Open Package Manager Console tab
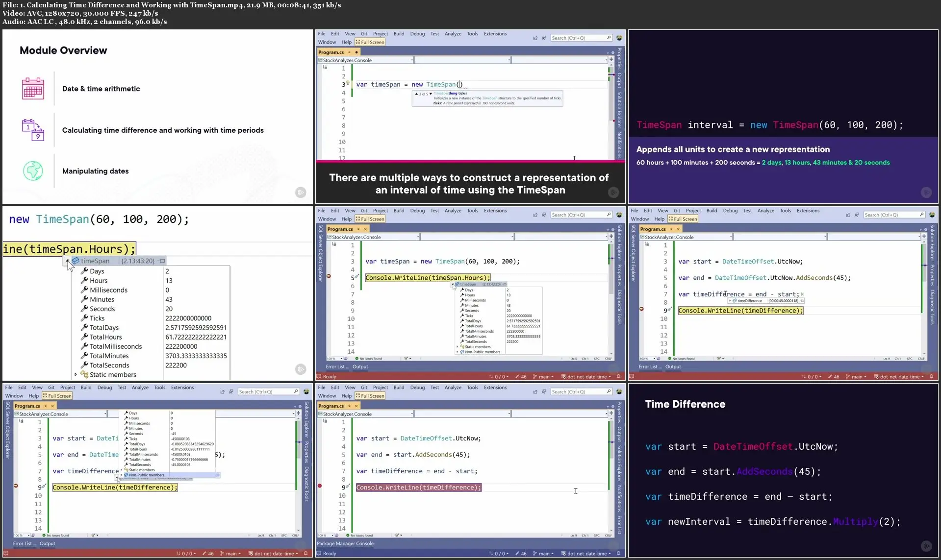The height and width of the screenshot is (560, 941). [345, 543]
